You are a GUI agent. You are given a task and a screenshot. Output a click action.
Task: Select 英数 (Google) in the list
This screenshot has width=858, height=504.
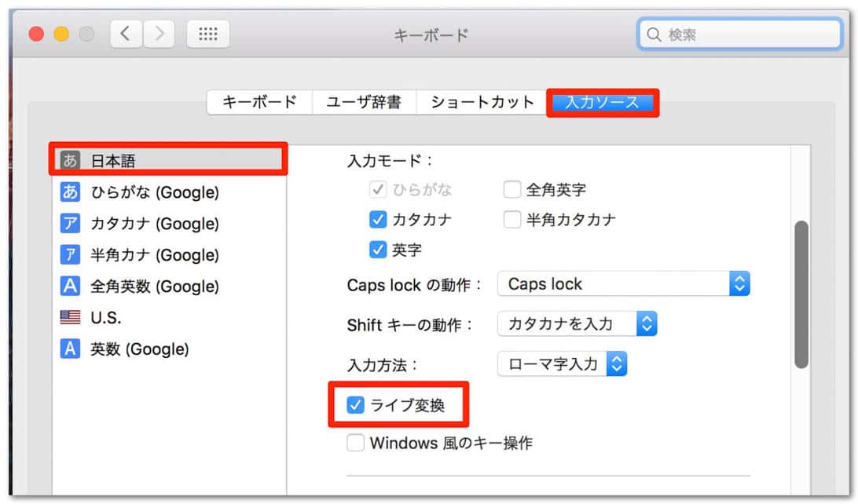(x=168, y=349)
